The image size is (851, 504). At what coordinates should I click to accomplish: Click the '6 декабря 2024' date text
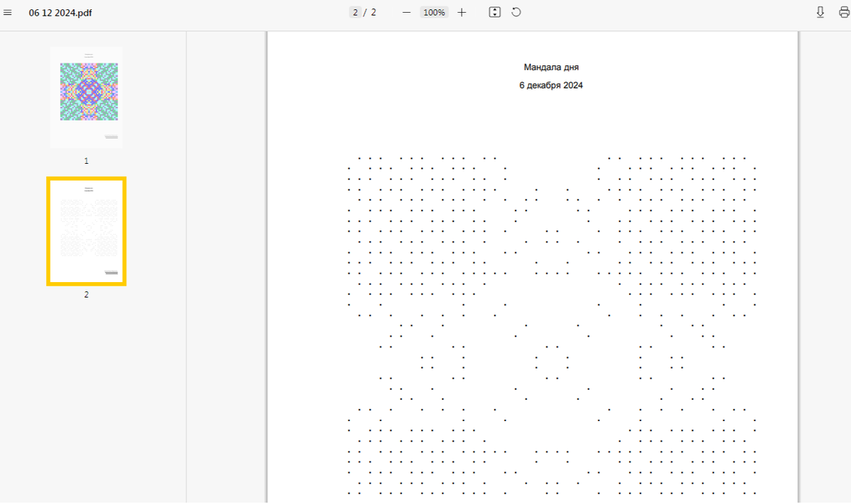click(x=551, y=85)
